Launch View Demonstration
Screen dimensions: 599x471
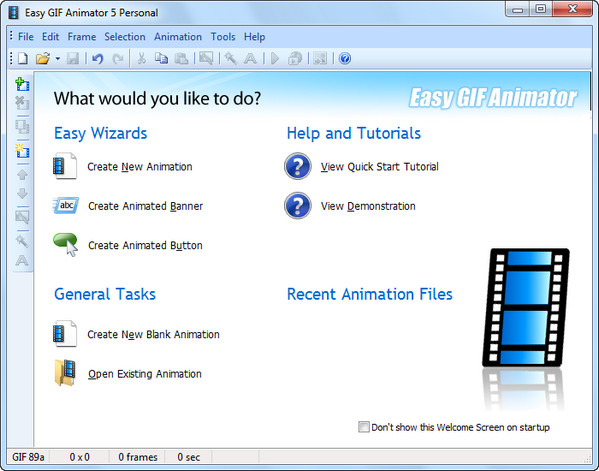pos(368,206)
